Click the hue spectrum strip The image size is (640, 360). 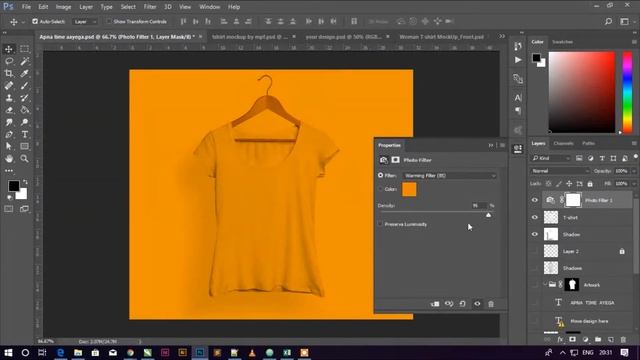click(x=627, y=92)
